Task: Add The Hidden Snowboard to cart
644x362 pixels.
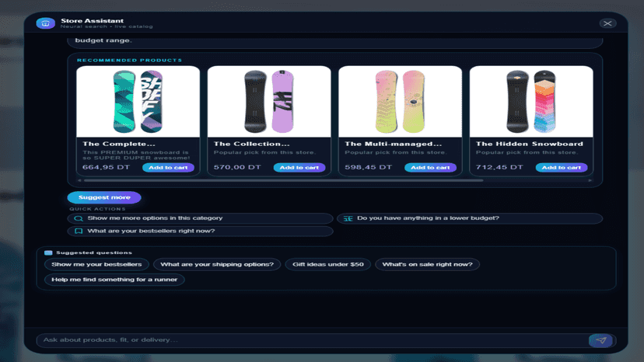Action: 561,168
